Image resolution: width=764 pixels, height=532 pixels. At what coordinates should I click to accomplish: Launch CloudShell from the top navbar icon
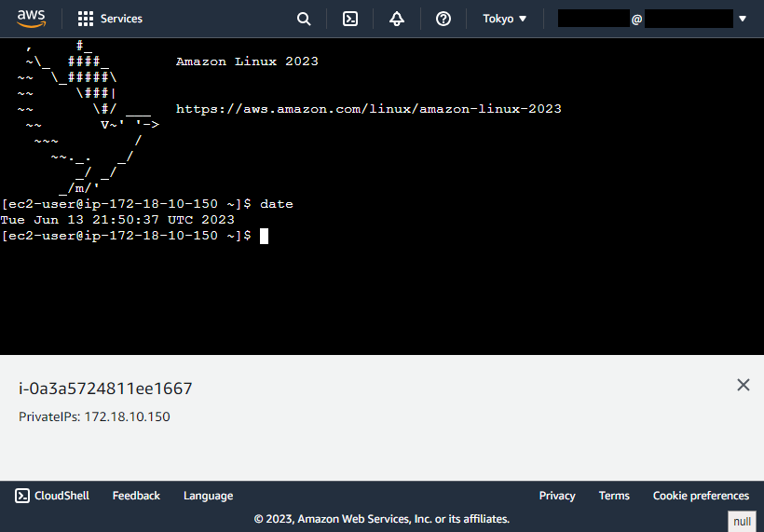tap(349, 19)
